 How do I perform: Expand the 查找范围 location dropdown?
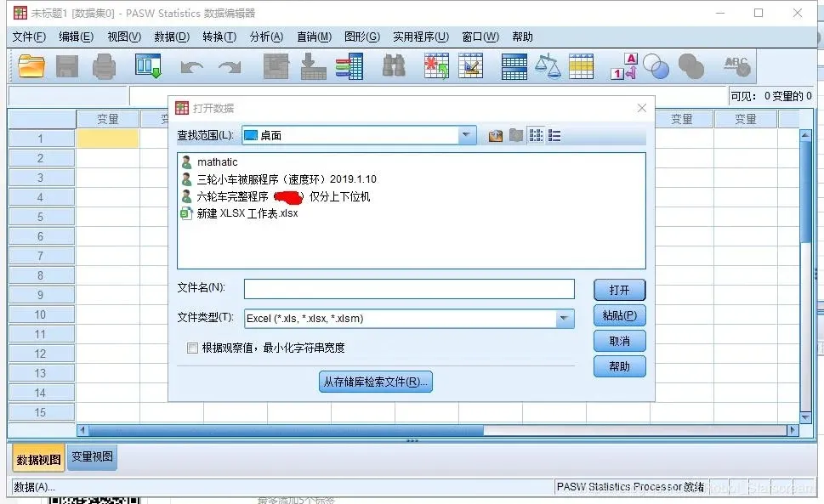466,135
